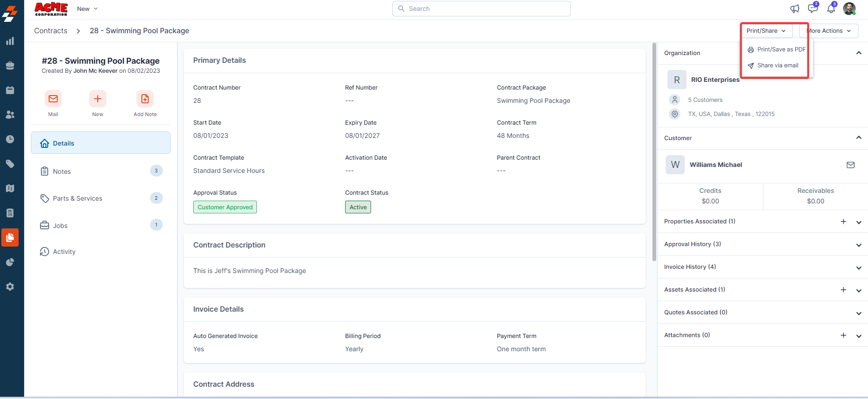Click the Add Note icon

pos(145,99)
